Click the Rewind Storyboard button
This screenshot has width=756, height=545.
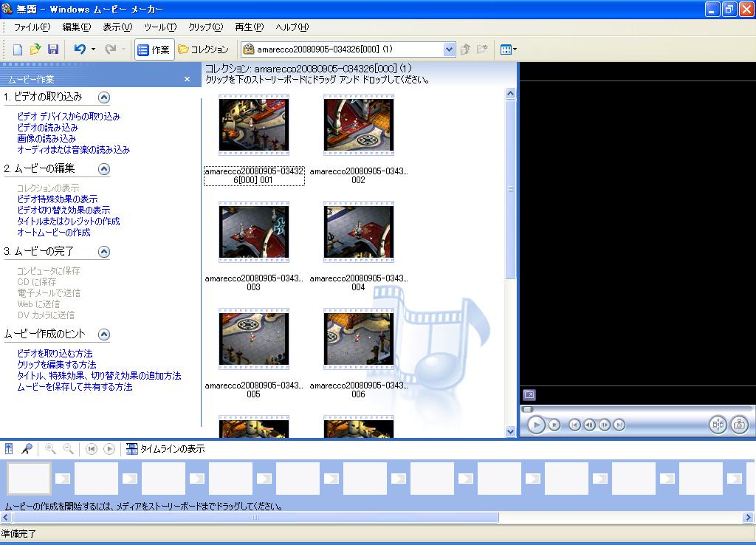91,449
